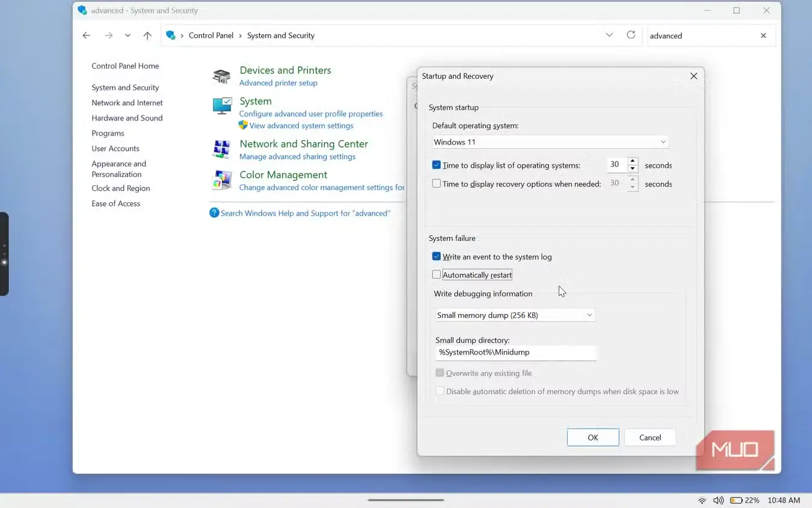Click the blue help question mark icon
Image resolution: width=812 pixels, height=508 pixels.
click(214, 212)
